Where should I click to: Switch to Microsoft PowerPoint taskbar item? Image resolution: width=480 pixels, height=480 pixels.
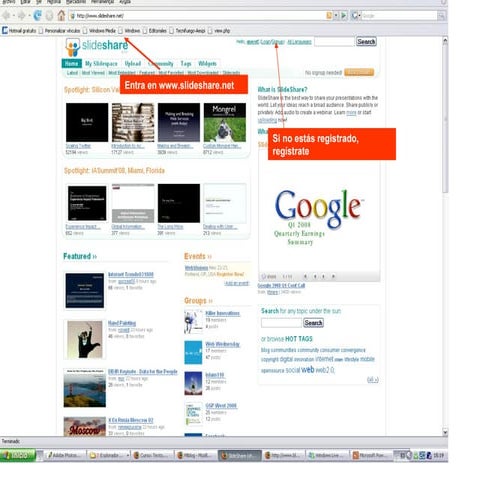pyautogui.click(x=371, y=455)
